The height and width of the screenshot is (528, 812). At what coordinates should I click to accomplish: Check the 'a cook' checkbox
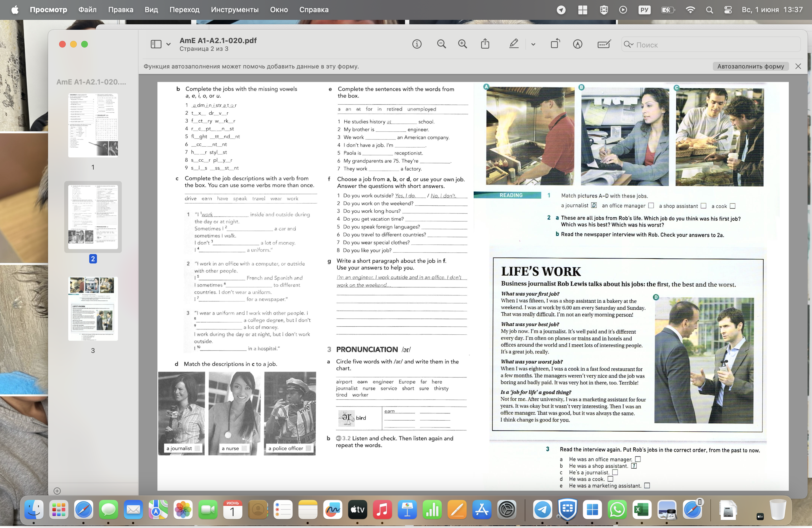pyautogui.click(x=732, y=206)
